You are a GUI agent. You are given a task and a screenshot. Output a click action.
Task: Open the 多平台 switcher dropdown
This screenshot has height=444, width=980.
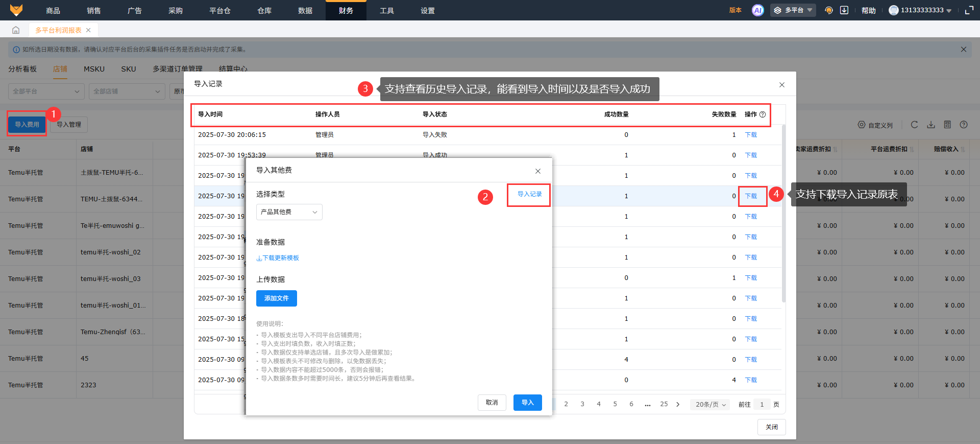793,10
